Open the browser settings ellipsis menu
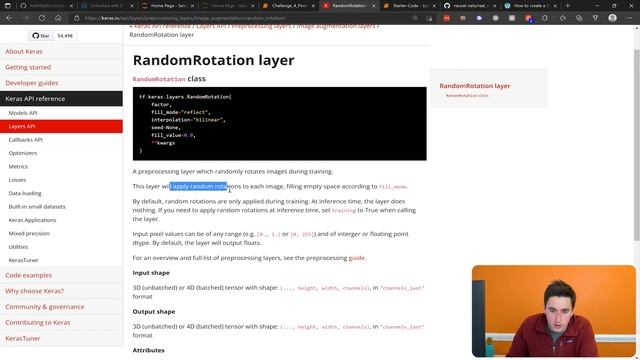The image size is (640, 360). pos(630,18)
